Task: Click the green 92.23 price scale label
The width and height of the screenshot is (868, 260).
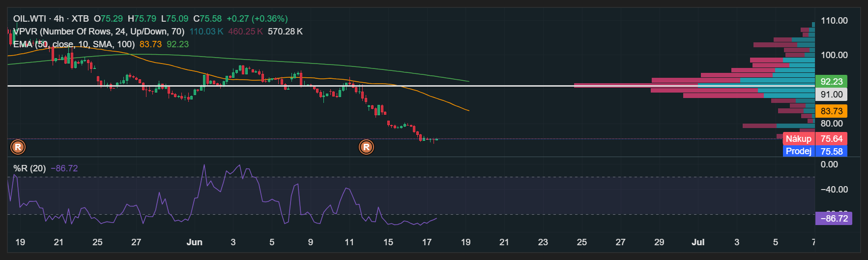Action: click(832, 82)
